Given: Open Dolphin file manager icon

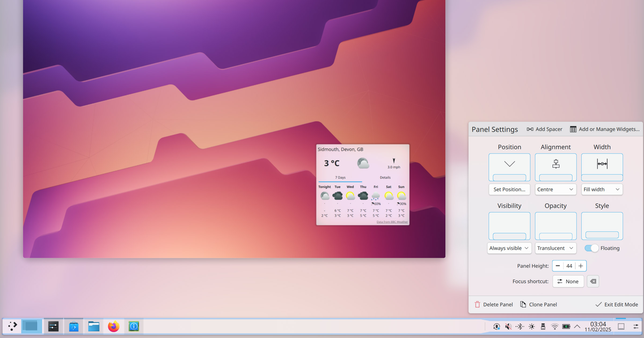Looking at the screenshot, I should coord(94,326).
